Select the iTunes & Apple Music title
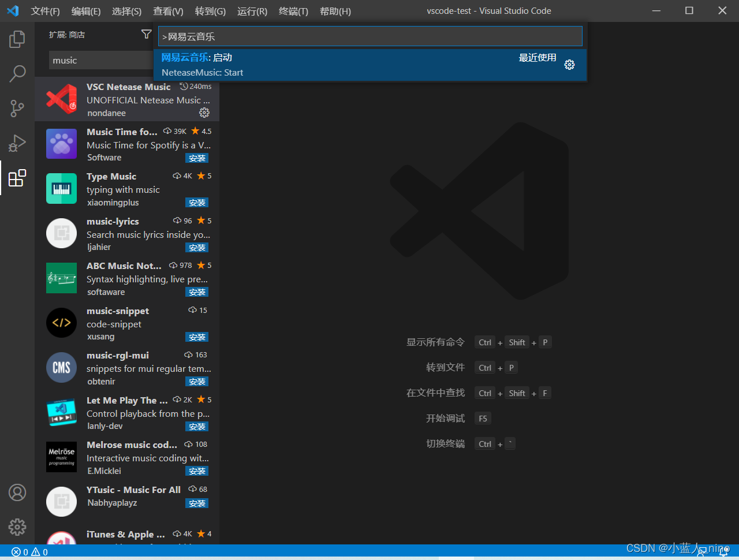The height and width of the screenshot is (560, 739). [126, 534]
